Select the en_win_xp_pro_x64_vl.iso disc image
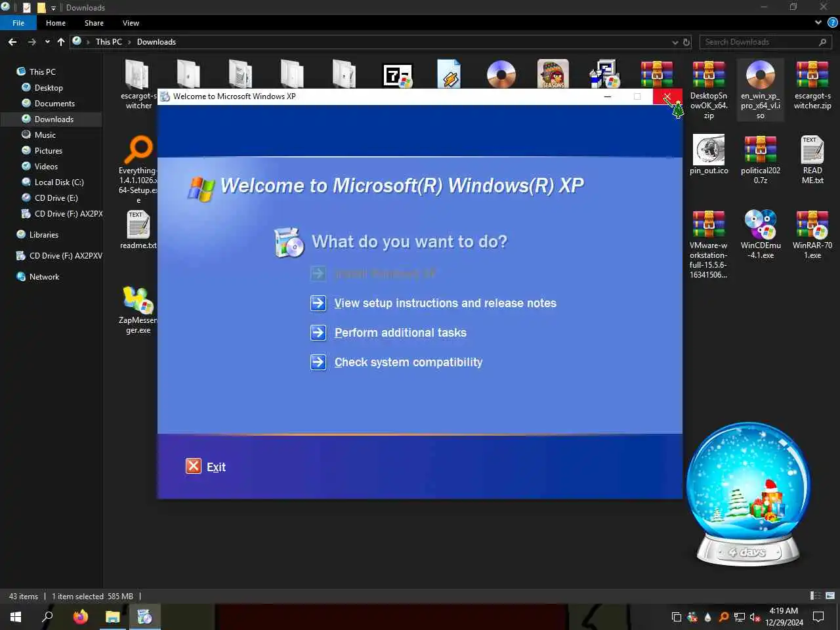840x630 pixels. coord(761,90)
